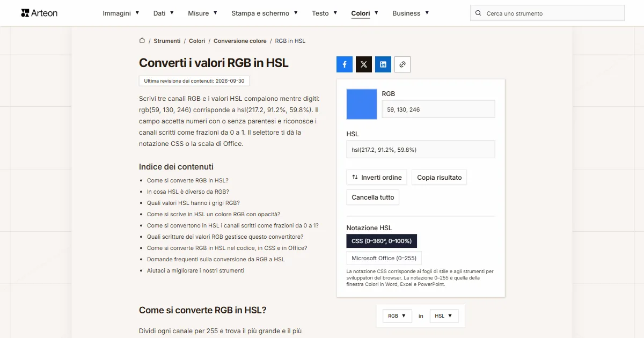
Task: Select Microsoft Office (0–255) notation
Action: pos(384,258)
